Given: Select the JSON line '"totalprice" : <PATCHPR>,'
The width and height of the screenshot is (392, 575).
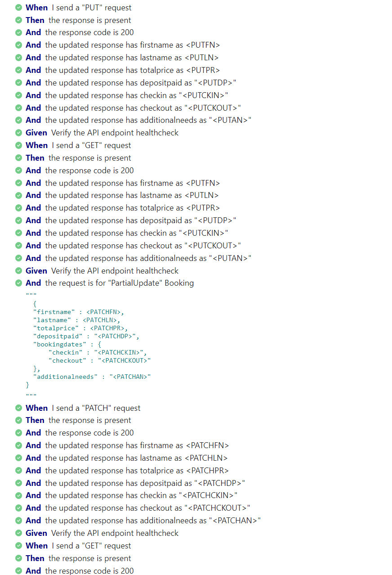Looking at the screenshot, I should pos(80,328).
